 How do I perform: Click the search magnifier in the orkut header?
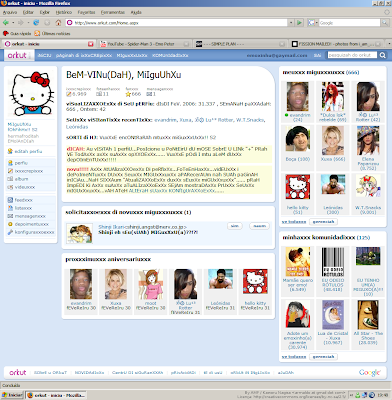click(x=383, y=55)
